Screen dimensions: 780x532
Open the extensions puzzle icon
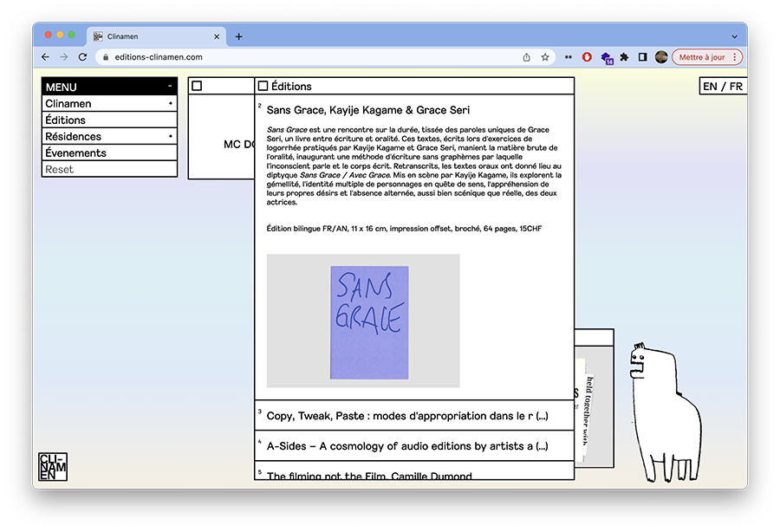click(624, 57)
